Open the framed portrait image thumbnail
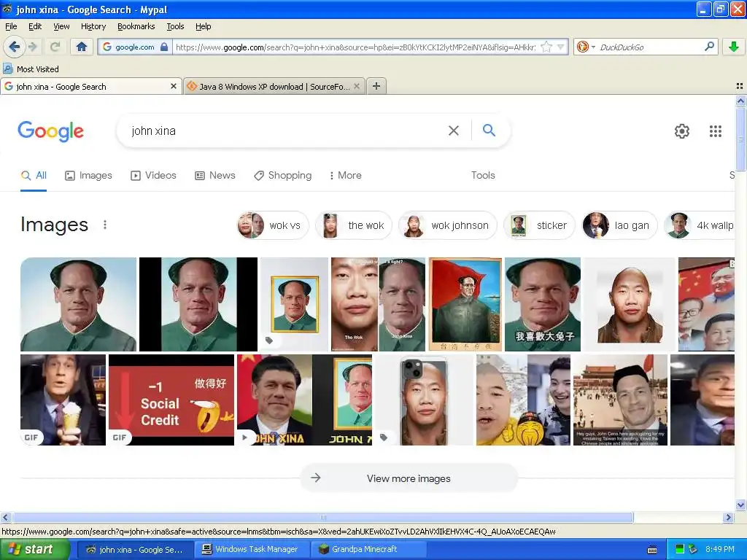 tap(294, 304)
